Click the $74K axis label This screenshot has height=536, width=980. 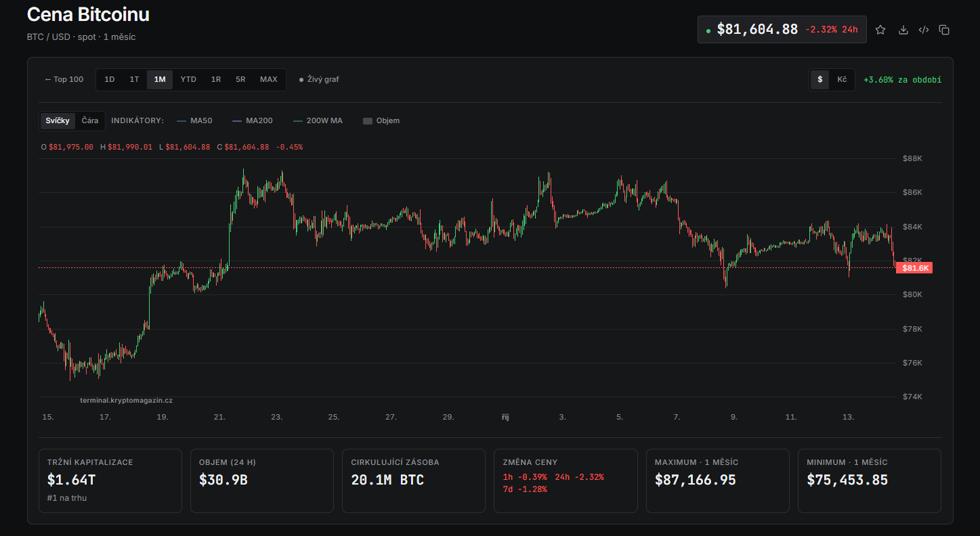[x=912, y=397]
